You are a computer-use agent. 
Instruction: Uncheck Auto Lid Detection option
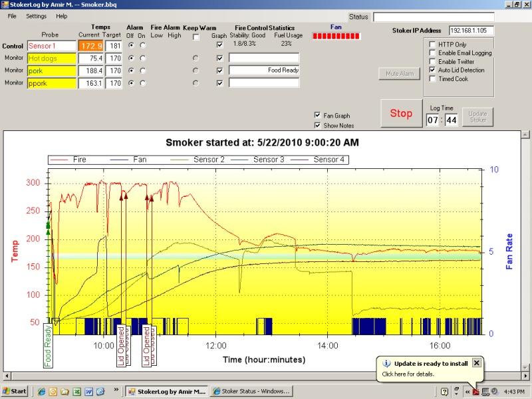click(x=432, y=70)
